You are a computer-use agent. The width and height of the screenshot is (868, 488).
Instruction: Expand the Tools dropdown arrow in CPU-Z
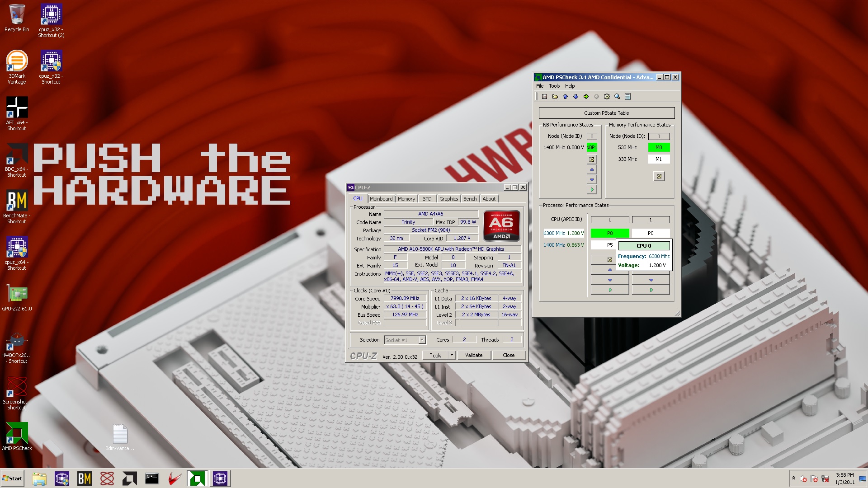[452, 355]
